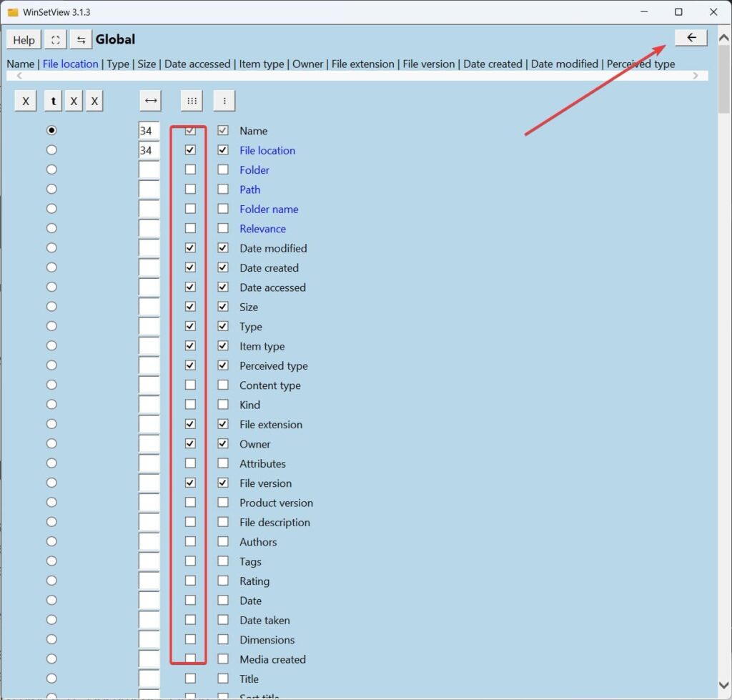Open the Help button
732x700 pixels.
23,39
